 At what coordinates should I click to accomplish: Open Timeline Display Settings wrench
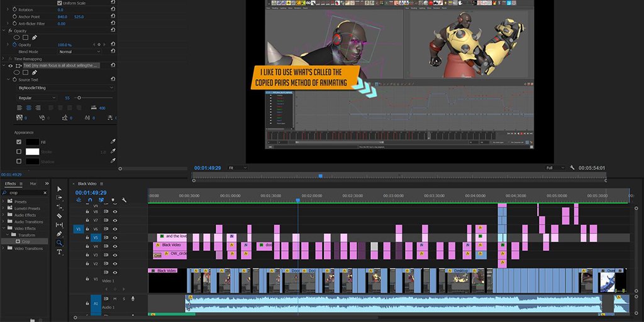124,200
